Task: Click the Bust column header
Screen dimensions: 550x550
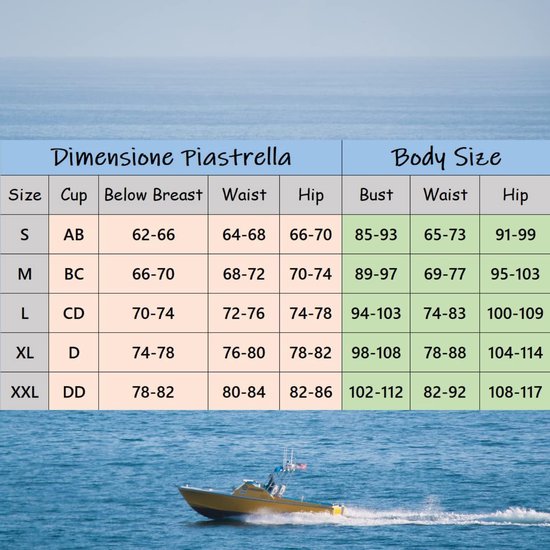Action: point(376,195)
